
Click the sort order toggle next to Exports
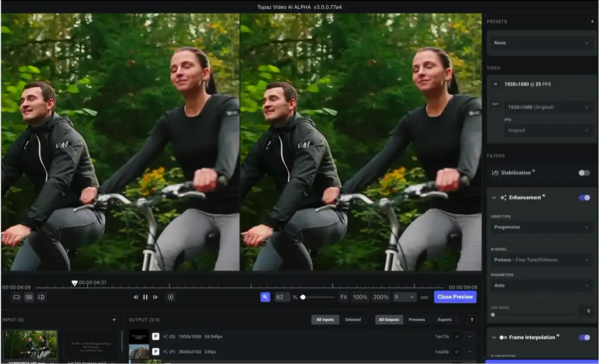tap(472, 320)
